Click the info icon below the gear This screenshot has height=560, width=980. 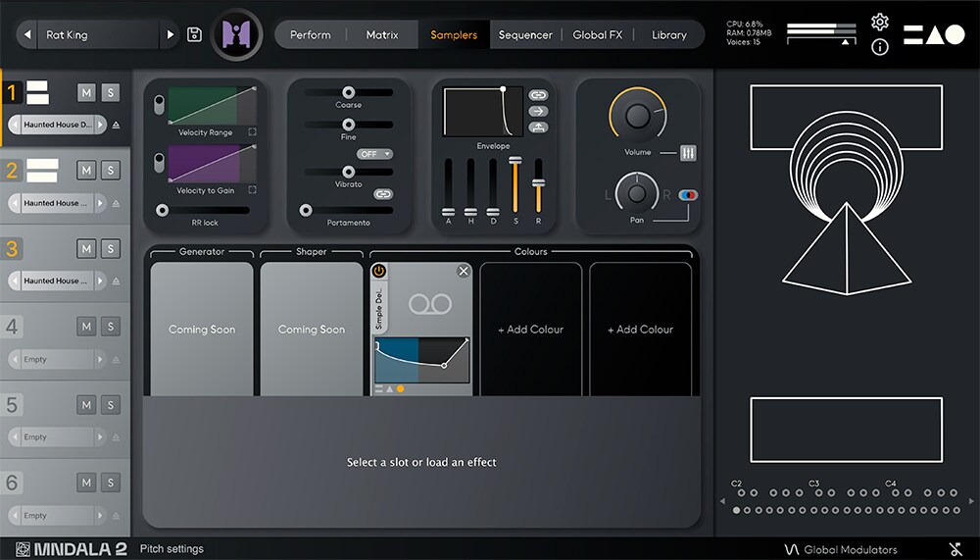[x=879, y=47]
